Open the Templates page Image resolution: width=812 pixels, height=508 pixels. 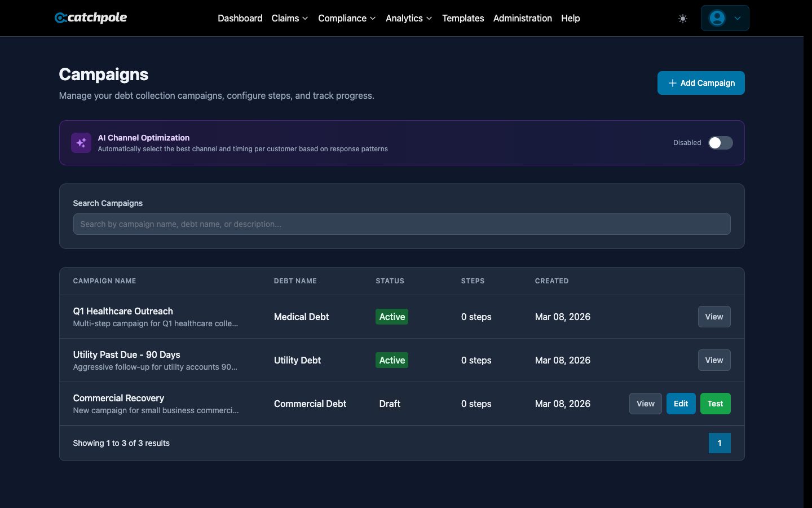(463, 18)
